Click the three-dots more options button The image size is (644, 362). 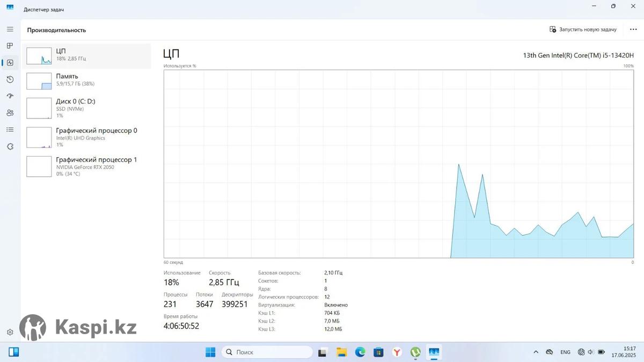[633, 29]
